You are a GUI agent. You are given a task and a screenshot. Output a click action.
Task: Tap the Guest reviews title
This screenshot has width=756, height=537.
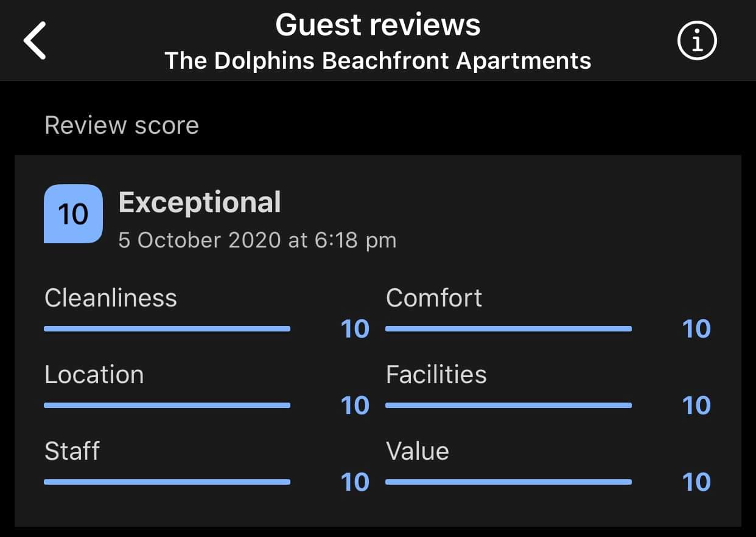(378, 25)
